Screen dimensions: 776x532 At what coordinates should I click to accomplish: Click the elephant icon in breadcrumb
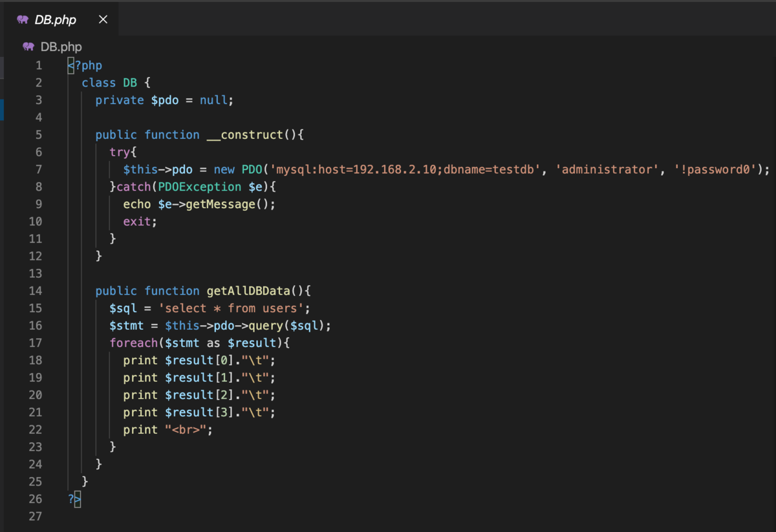[28, 47]
